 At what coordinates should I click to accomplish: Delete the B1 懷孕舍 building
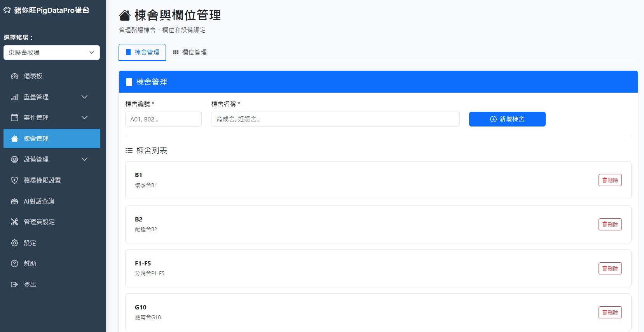tap(610, 180)
